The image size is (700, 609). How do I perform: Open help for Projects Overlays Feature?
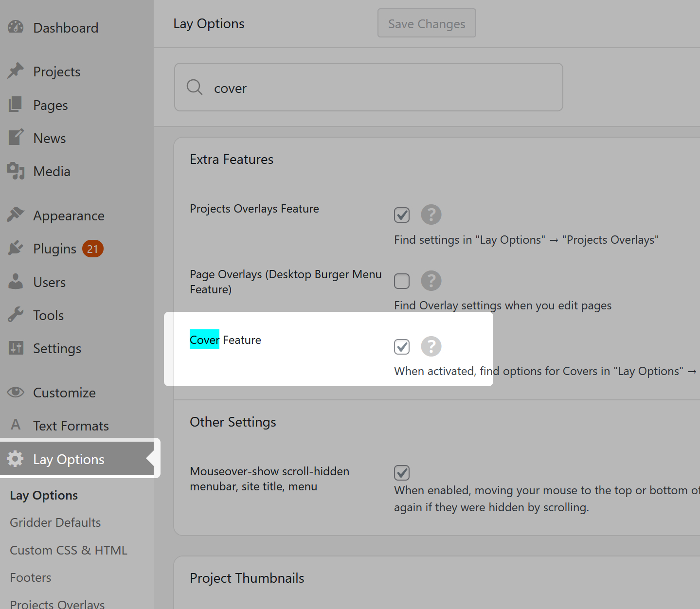(x=431, y=215)
